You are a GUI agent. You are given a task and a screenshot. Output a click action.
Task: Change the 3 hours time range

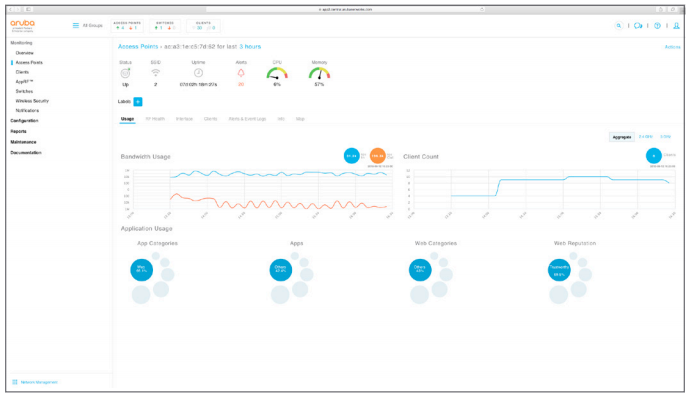tap(250, 47)
